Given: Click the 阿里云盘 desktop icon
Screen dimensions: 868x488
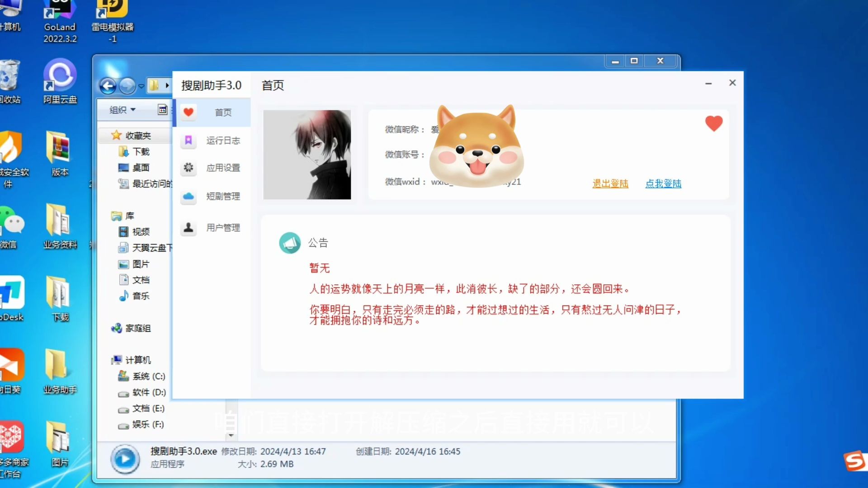Looking at the screenshot, I should click(60, 81).
